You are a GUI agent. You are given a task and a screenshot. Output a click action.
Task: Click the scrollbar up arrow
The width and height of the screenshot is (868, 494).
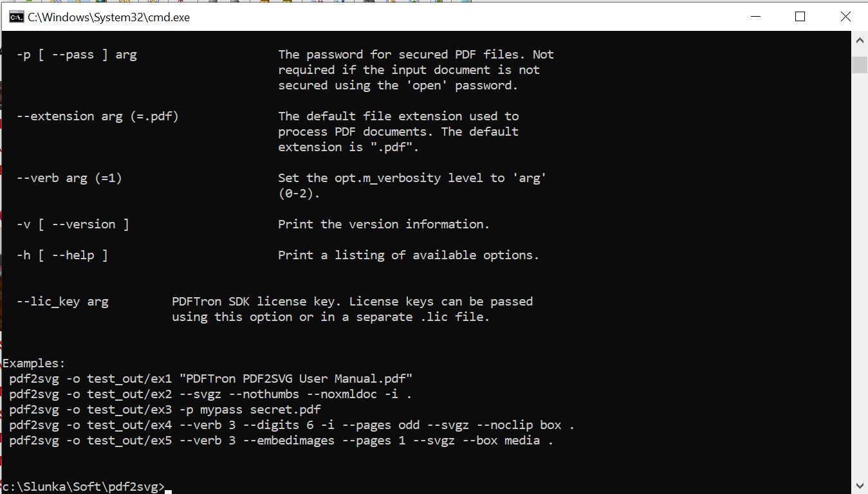tap(860, 40)
